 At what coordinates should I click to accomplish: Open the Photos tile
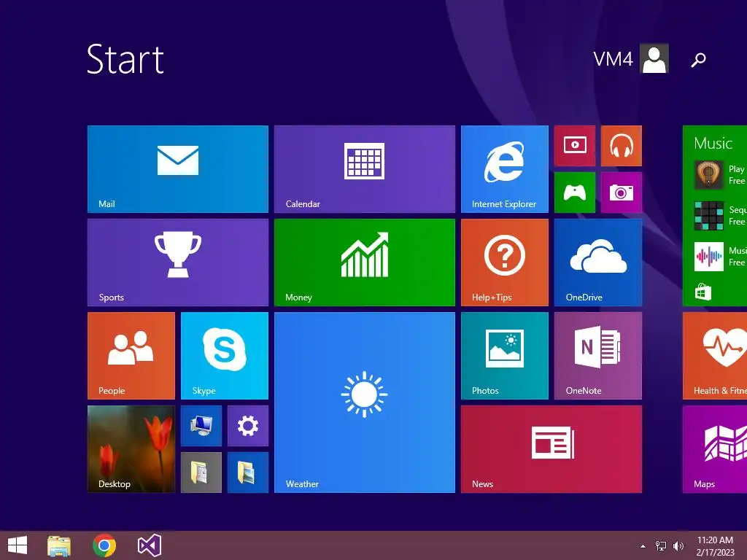(505, 356)
